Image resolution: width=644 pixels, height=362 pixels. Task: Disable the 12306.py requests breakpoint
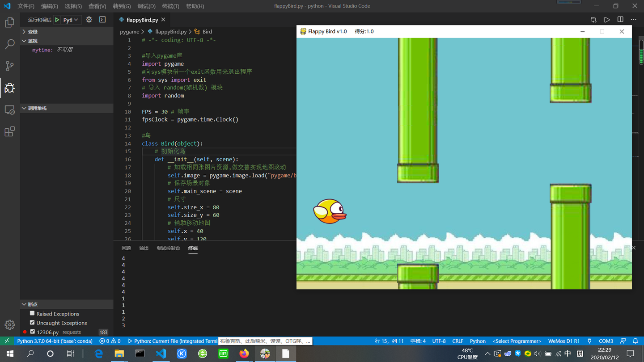tap(32, 332)
